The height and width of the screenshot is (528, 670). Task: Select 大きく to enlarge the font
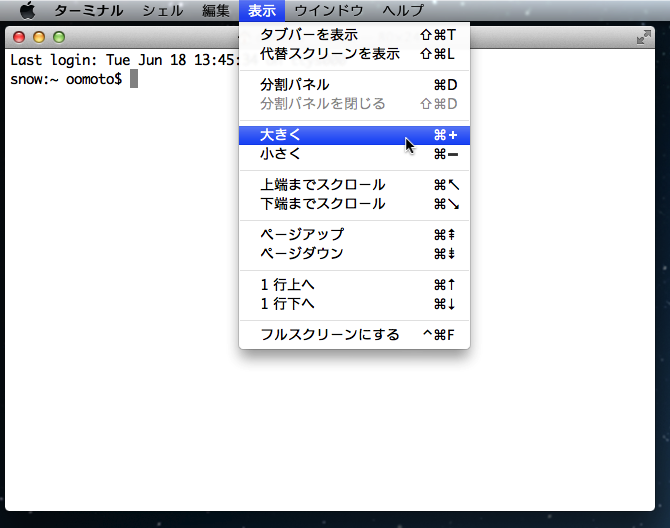coord(354,135)
